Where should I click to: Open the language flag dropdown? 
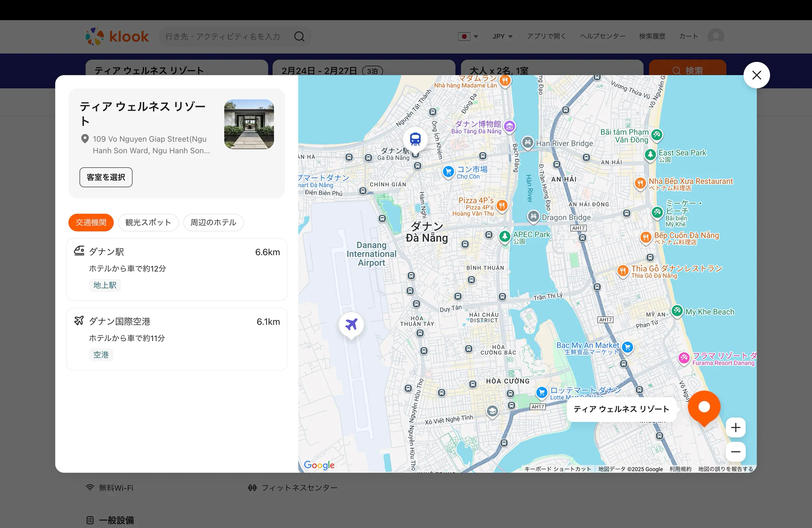pyautogui.click(x=468, y=37)
